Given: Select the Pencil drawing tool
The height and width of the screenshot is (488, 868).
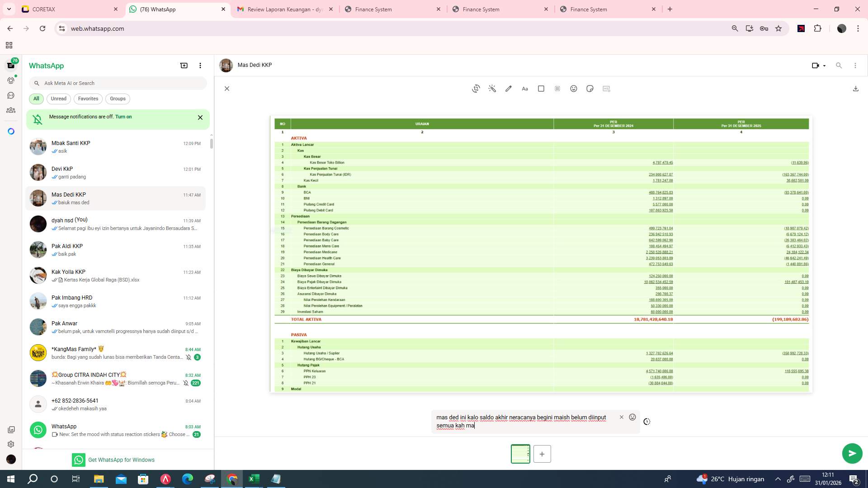Looking at the screenshot, I should pyautogui.click(x=509, y=89).
